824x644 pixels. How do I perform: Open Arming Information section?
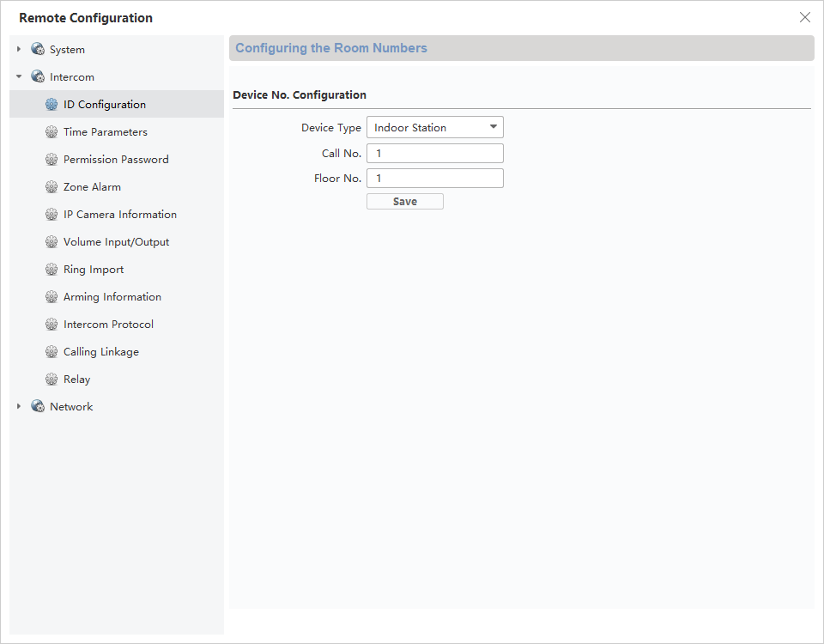(112, 297)
